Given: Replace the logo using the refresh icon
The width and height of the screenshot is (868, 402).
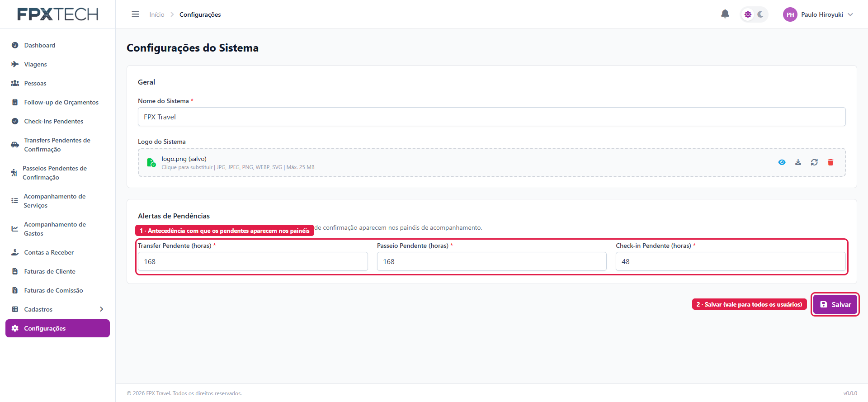Looking at the screenshot, I should (x=814, y=162).
